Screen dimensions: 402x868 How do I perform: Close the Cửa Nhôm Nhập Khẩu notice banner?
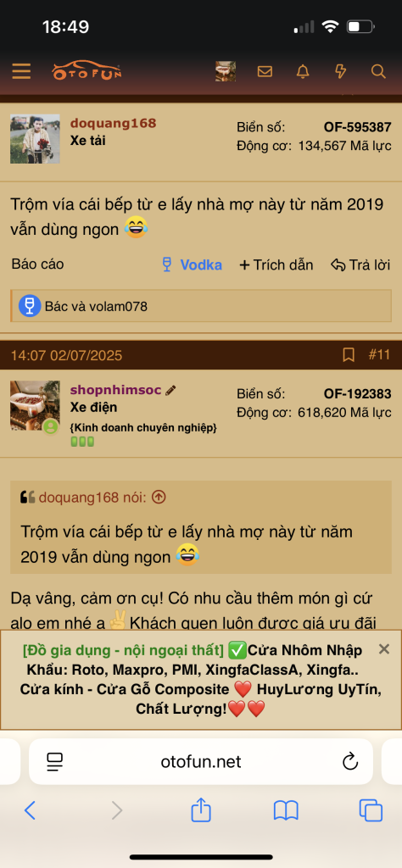tap(383, 648)
